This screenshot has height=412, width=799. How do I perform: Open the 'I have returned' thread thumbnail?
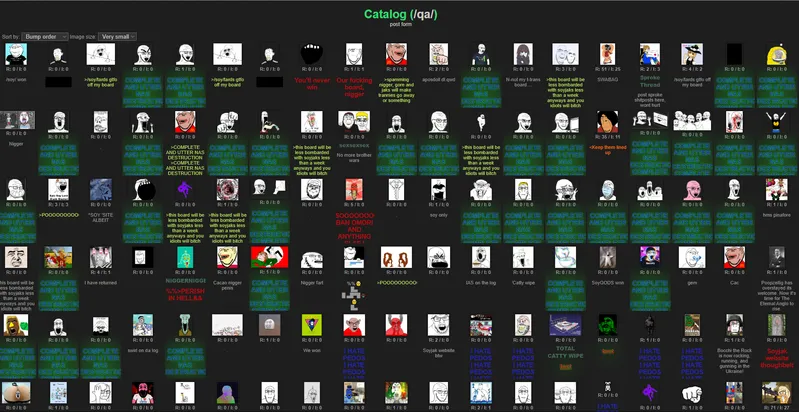coord(101,257)
